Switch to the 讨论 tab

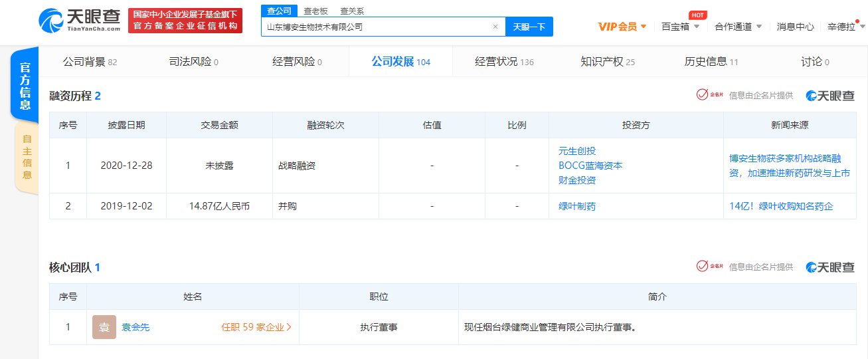click(x=815, y=62)
